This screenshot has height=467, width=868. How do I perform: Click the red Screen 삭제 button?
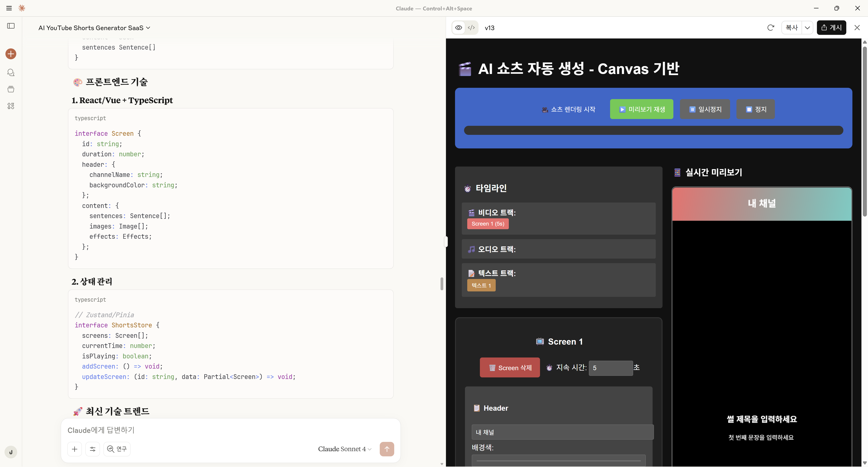pyautogui.click(x=509, y=367)
